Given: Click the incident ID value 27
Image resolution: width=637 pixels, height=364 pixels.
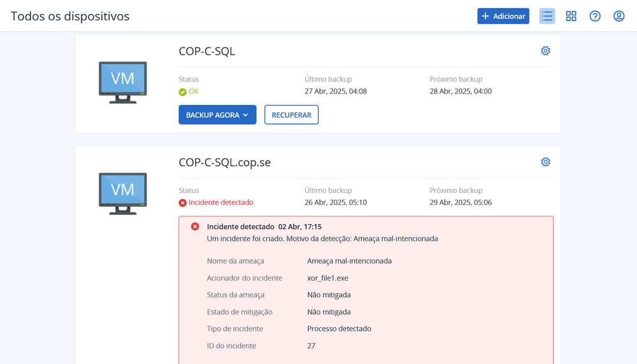Looking at the screenshot, I should pyautogui.click(x=311, y=346).
